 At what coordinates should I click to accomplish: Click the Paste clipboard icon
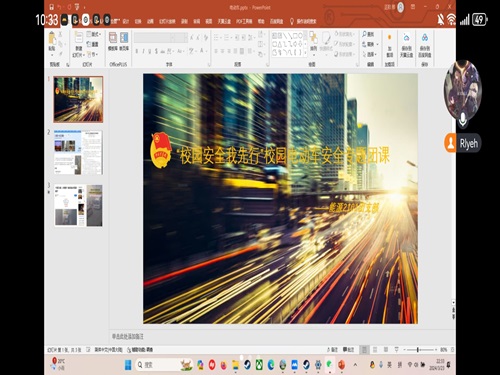pos(52,38)
